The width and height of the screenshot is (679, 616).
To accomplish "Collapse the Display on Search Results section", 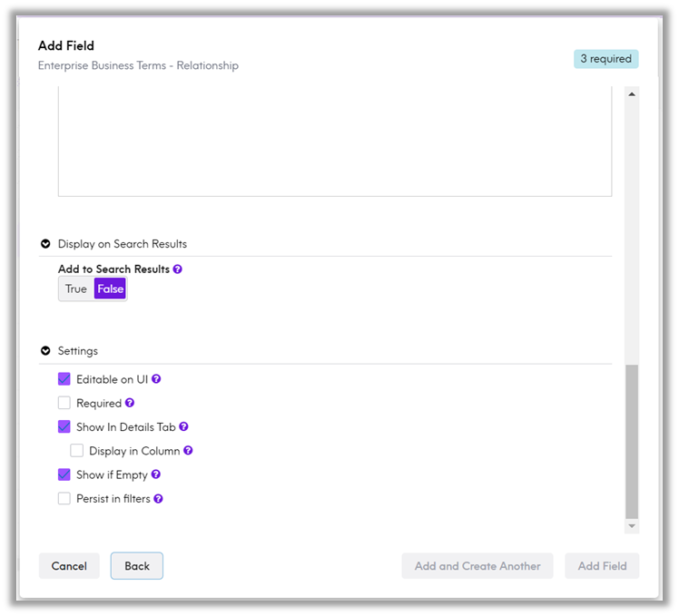I will pyautogui.click(x=45, y=244).
